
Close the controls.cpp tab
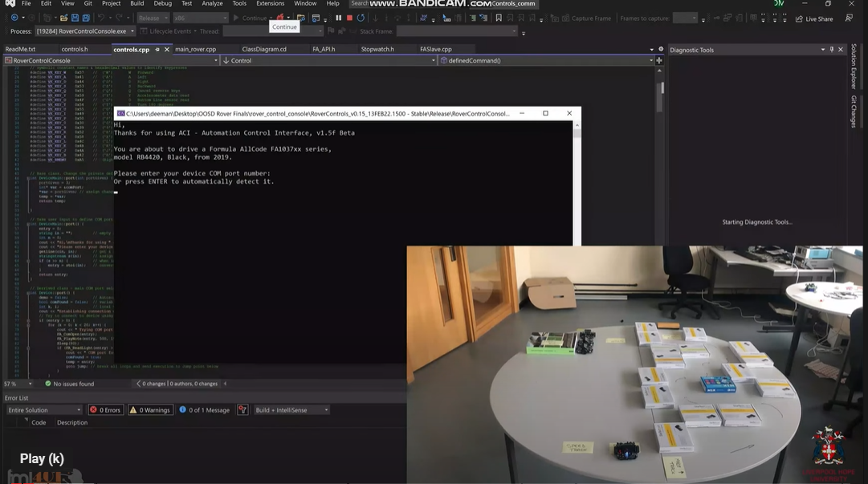(x=167, y=49)
